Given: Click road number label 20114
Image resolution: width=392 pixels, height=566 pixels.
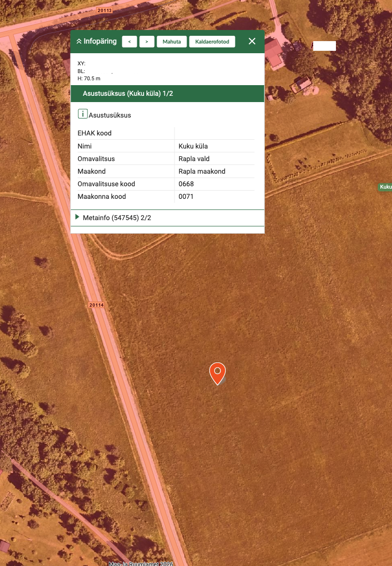Looking at the screenshot, I should (x=97, y=305).
